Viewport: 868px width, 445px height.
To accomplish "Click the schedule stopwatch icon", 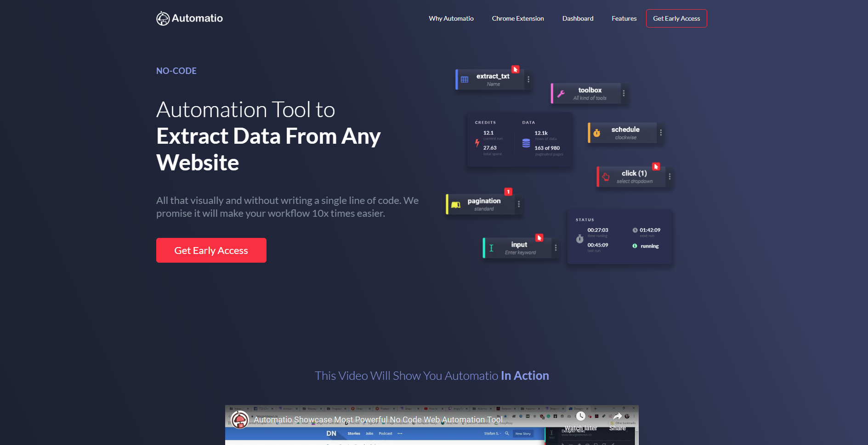I will [x=597, y=133].
